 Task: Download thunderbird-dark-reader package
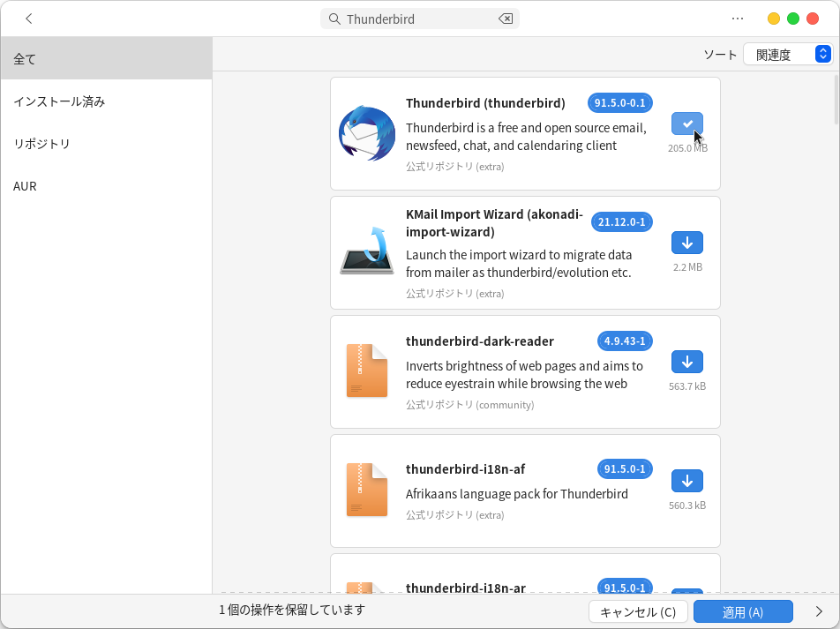click(x=686, y=362)
